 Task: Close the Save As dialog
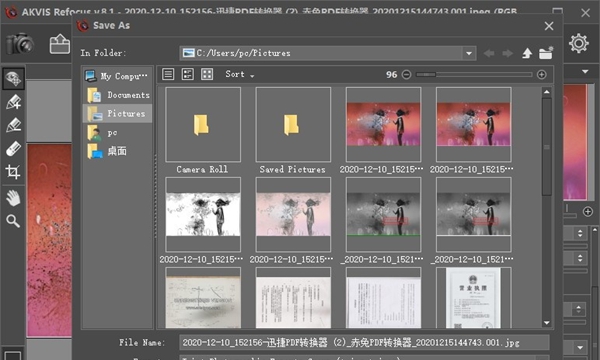(x=549, y=26)
